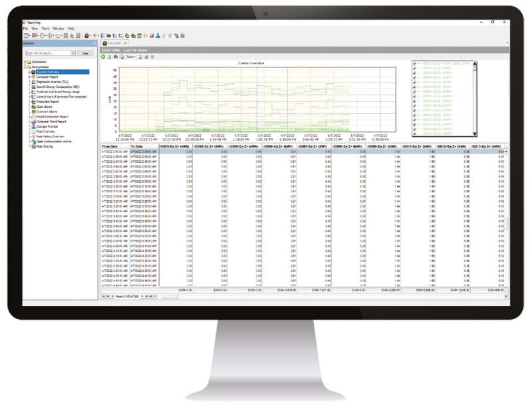Click in the search text input field

(x=48, y=53)
